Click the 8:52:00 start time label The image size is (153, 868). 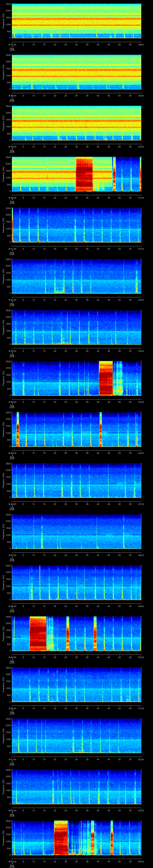tap(12, 811)
